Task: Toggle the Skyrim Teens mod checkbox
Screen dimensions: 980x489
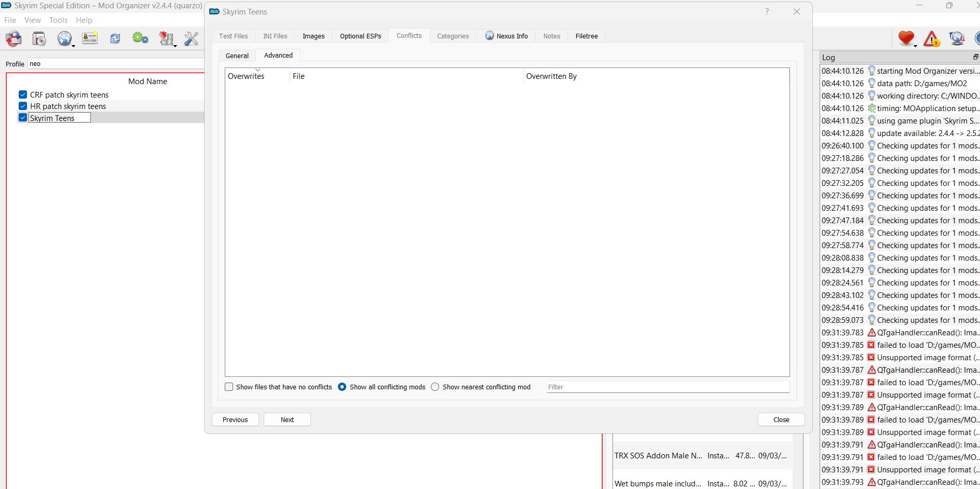Action: point(23,118)
